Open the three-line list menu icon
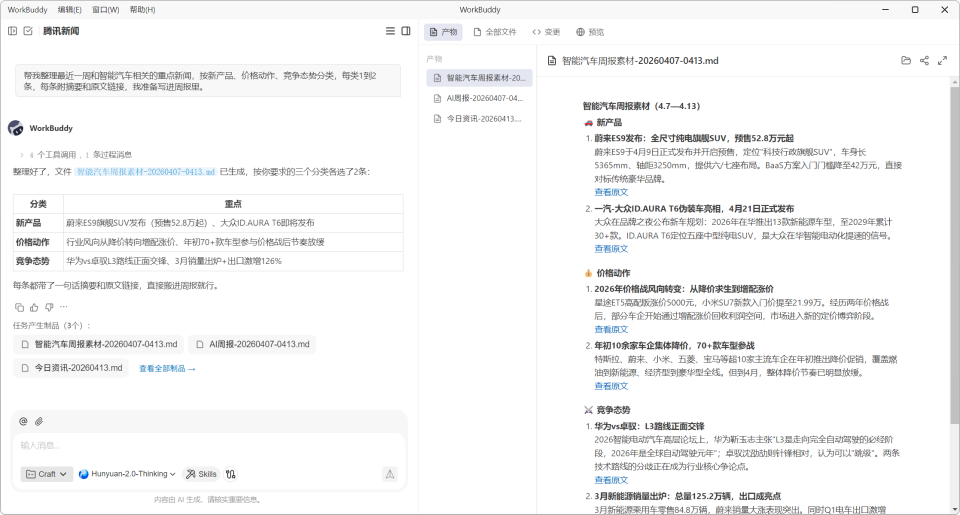The width and height of the screenshot is (960, 515). (x=390, y=31)
